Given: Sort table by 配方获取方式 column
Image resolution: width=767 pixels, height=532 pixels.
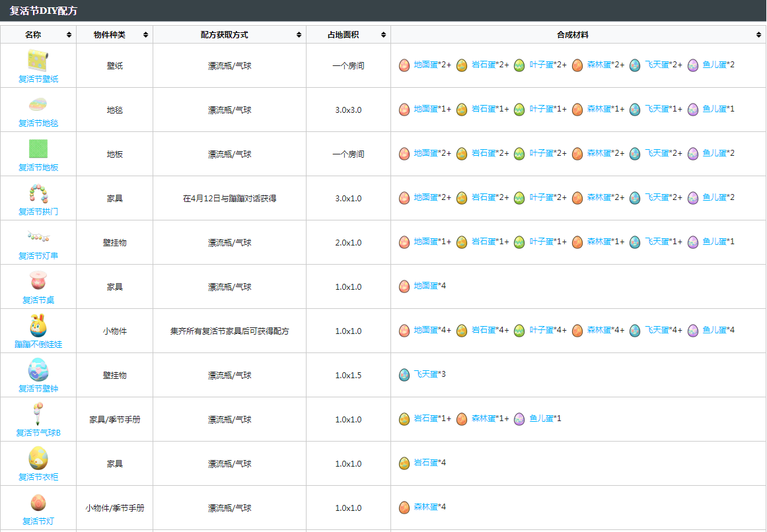Looking at the screenshot, I should click(229, 34).
